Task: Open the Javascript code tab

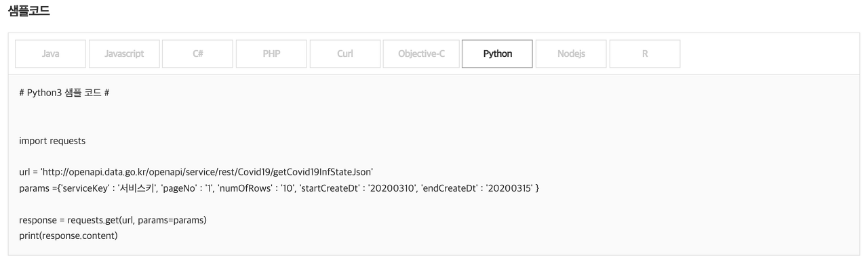Action: tap(125, 54)
